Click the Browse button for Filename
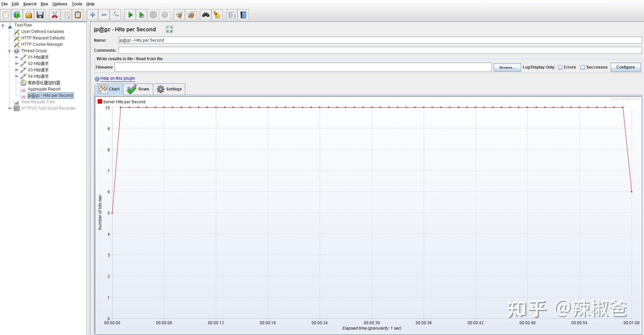644x335 pixels. (x=507, y=67)
